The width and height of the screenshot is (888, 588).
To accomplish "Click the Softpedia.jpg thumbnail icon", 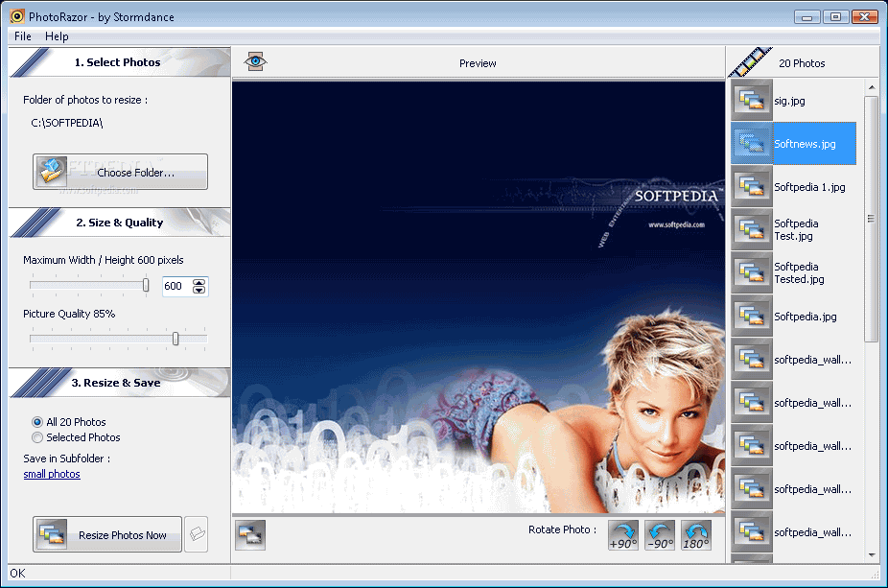I will coord(752,316).
